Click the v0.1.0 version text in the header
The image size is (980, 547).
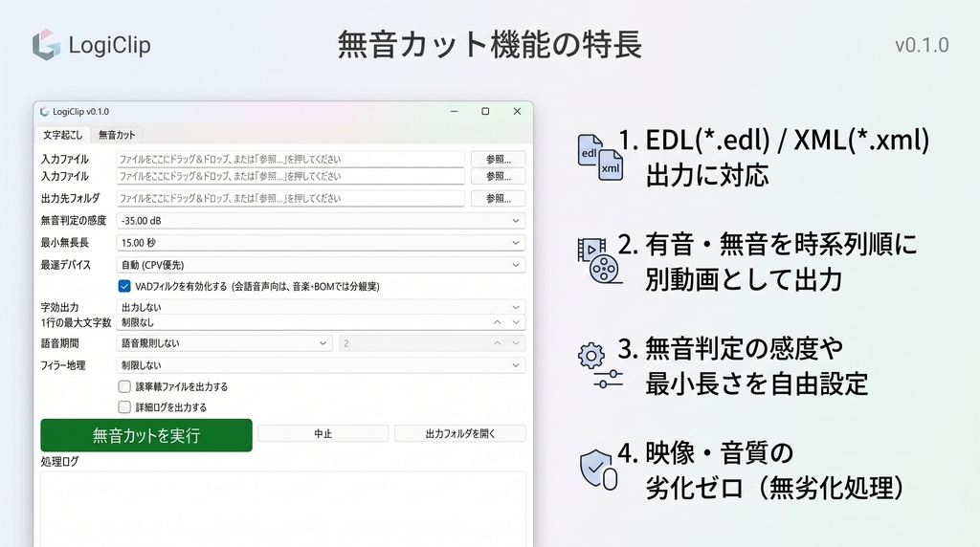click(x=922, y=45)
